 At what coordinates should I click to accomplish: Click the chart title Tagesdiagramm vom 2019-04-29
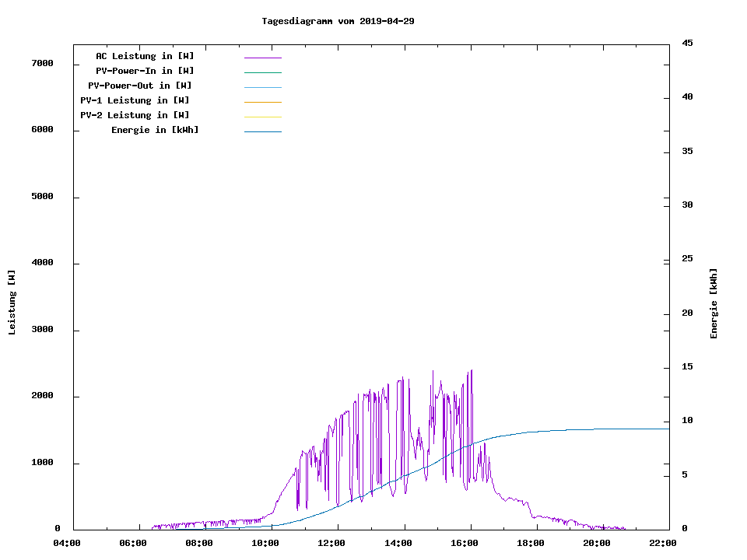(x=338, y=21)
